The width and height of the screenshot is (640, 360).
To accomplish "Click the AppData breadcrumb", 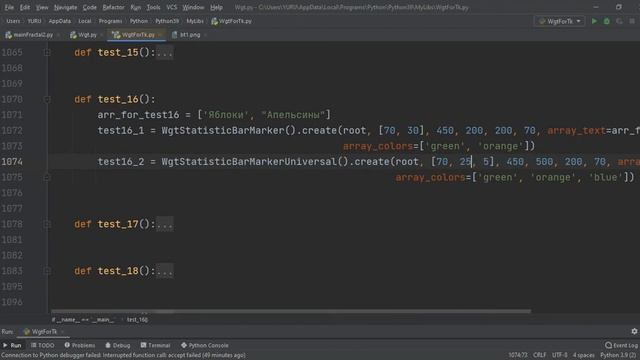I will coord(60,21).
